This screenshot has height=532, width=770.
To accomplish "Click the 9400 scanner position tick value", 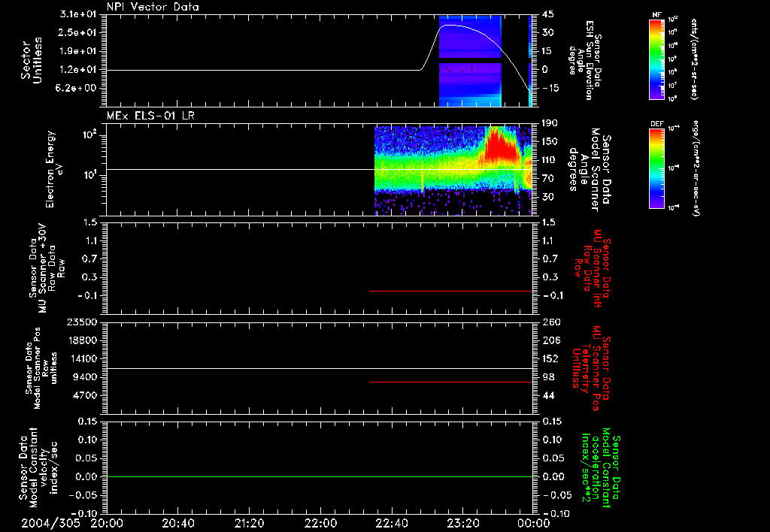I will point(84,377).
